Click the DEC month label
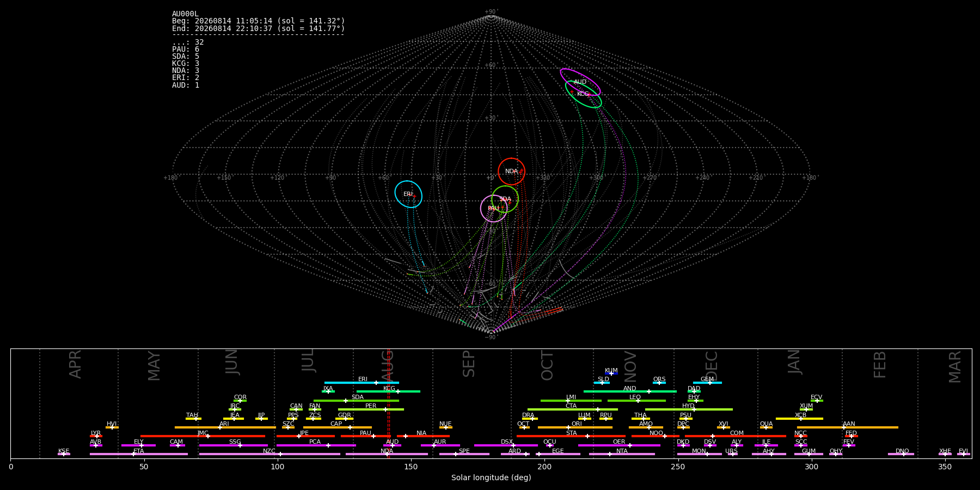 [712, 365]
